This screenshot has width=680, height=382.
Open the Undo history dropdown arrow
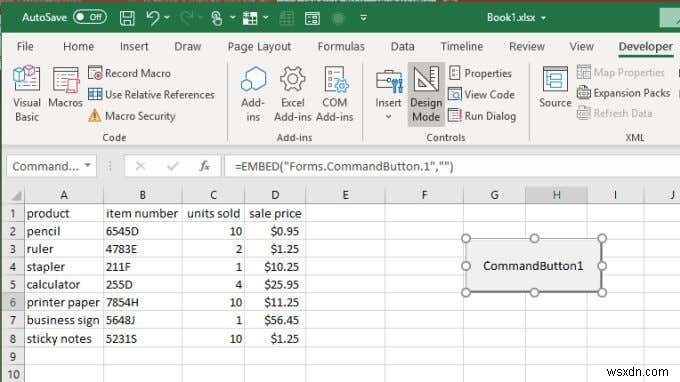tap(167, 18)
